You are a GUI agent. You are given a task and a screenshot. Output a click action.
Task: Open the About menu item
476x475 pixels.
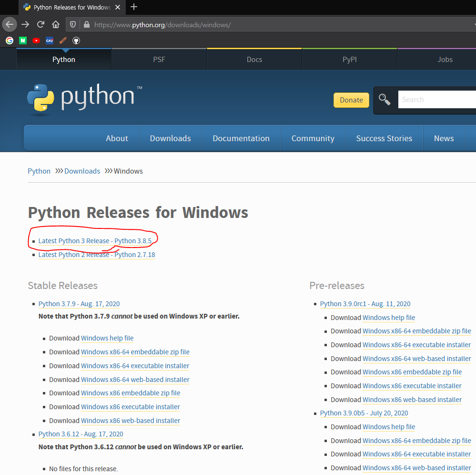click(x=117, y=138)
